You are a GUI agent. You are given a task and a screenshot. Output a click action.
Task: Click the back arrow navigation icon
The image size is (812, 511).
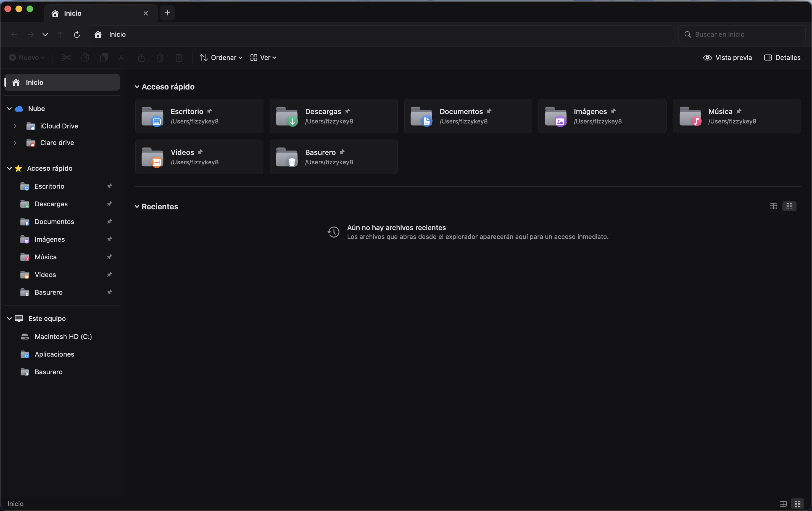click(x=14, y=35)
